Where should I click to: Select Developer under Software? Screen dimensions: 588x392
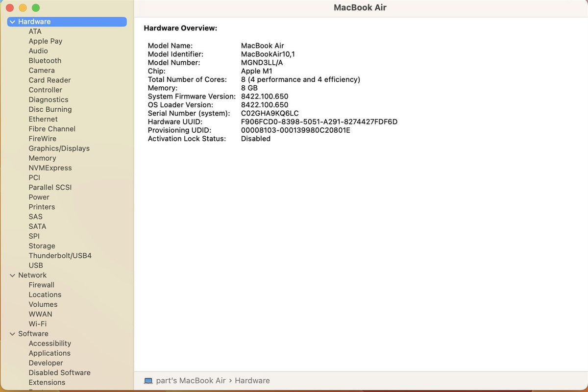(46, 363)
